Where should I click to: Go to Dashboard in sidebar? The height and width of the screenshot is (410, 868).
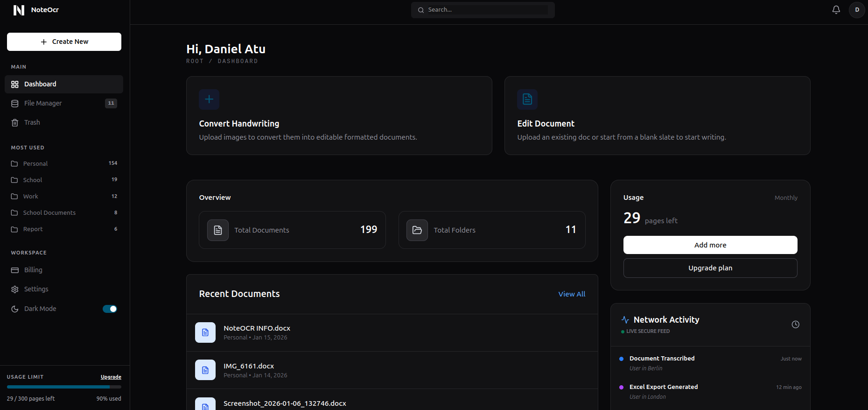[x=64, y=84]
